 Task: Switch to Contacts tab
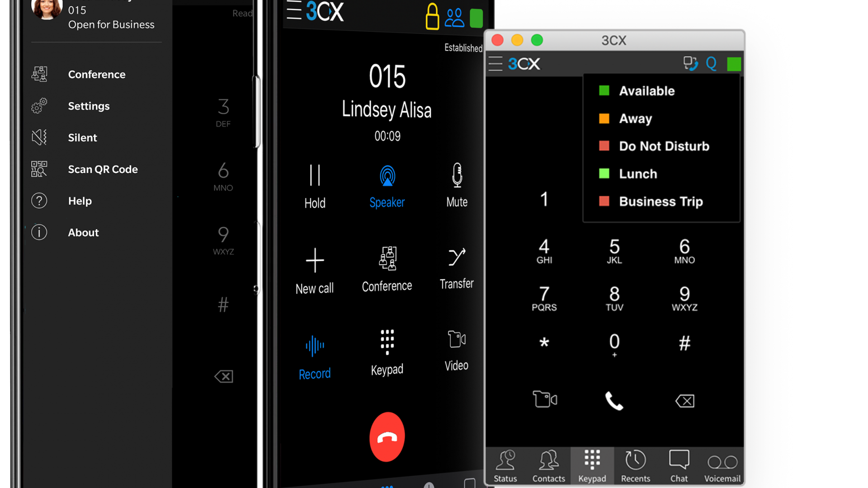click(550, 467)
